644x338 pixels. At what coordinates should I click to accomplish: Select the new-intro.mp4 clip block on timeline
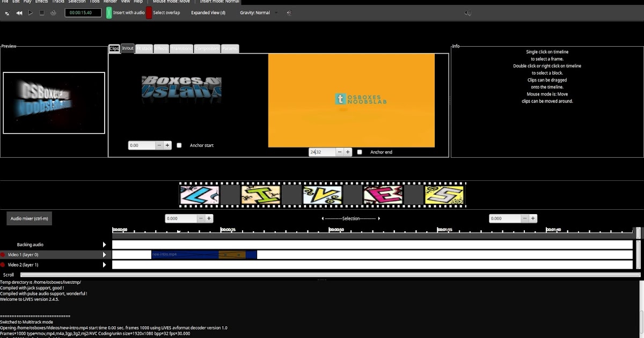tap(204, 254)
